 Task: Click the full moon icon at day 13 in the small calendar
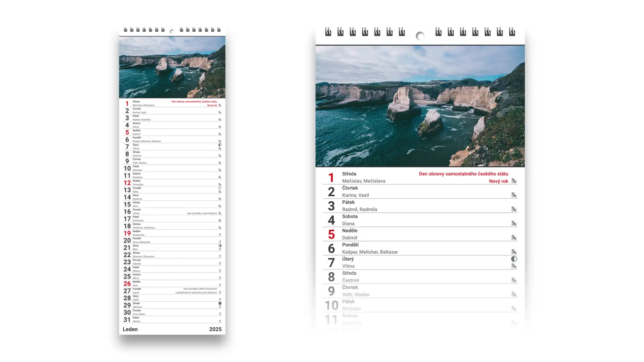[x=220, y=188]
